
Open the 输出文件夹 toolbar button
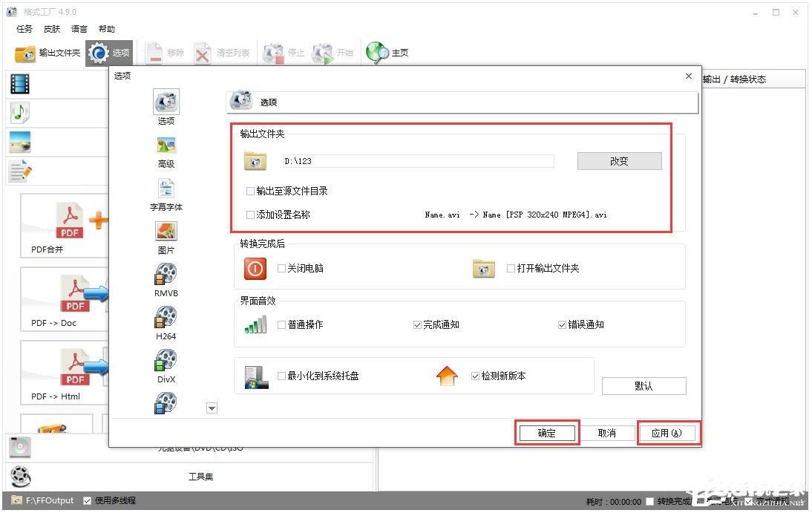(48, 53)
